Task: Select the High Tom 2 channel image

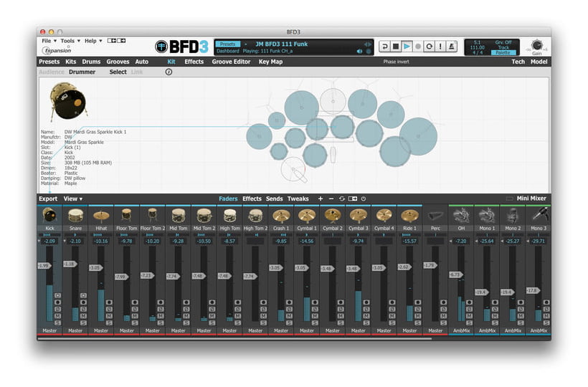Action: point(255,216)
